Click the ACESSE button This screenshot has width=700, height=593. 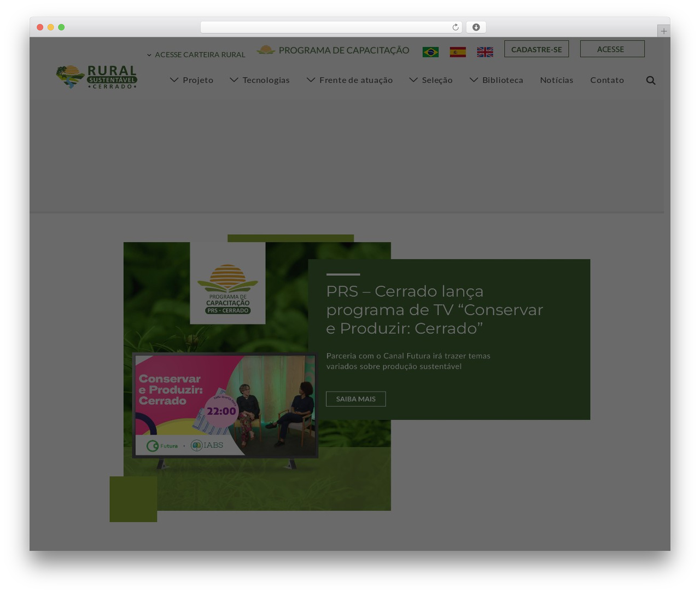click(x=612, y=49)
